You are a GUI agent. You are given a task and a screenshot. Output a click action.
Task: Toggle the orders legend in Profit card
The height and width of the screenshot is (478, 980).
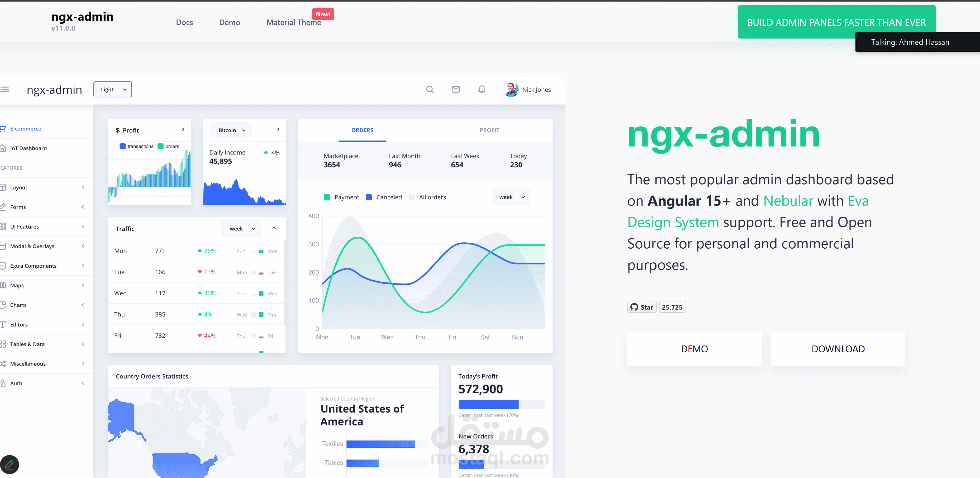point(168,146)
